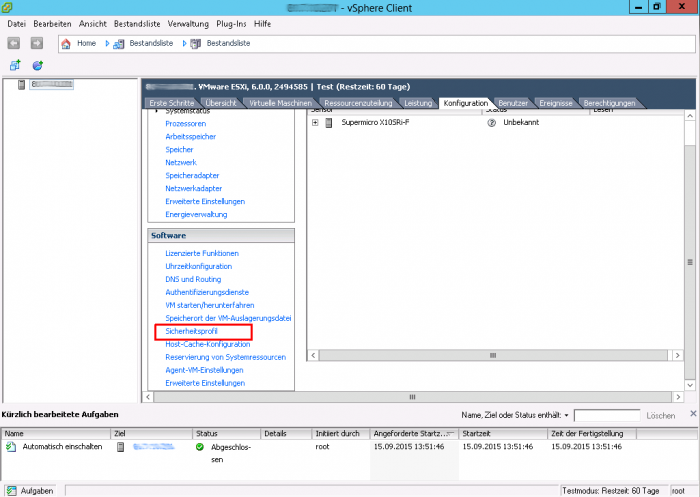Click the Automatisch einschalten task icon
700x497 pixels.
coord(11,447)
